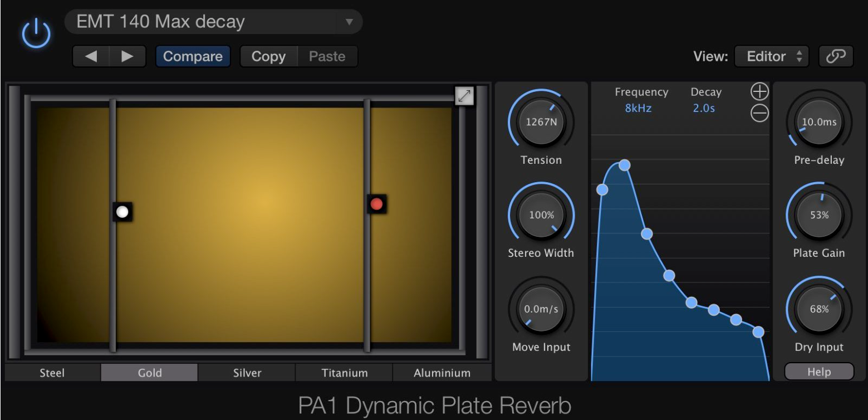Click the left vertical rail on the plate
The image size is (868, 420).
pyautogui.click(x=112, y=225)
